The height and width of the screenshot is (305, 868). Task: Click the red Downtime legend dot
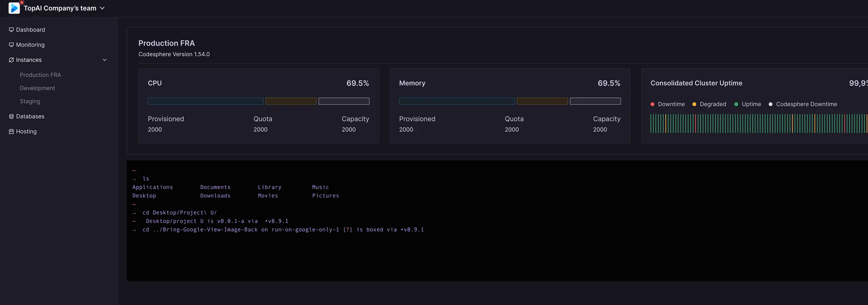click(x=652, y=104)
